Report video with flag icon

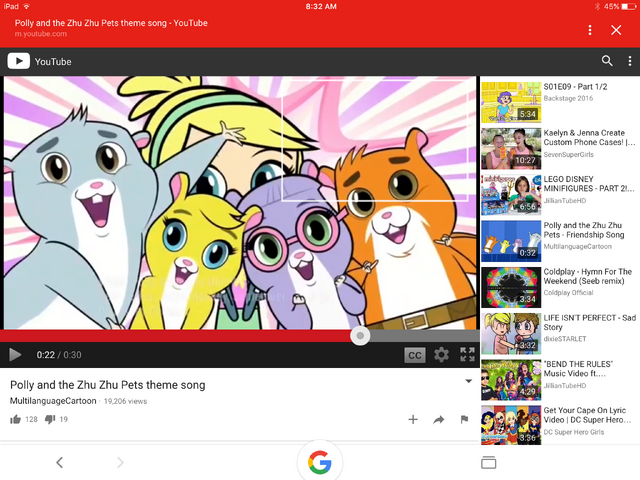pos(464,419)
